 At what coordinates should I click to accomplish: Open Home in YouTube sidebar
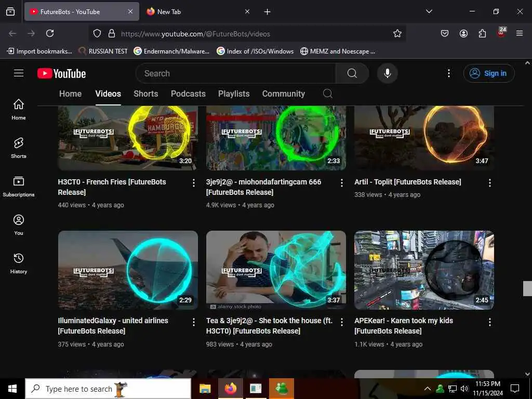(x=19, y=109)
